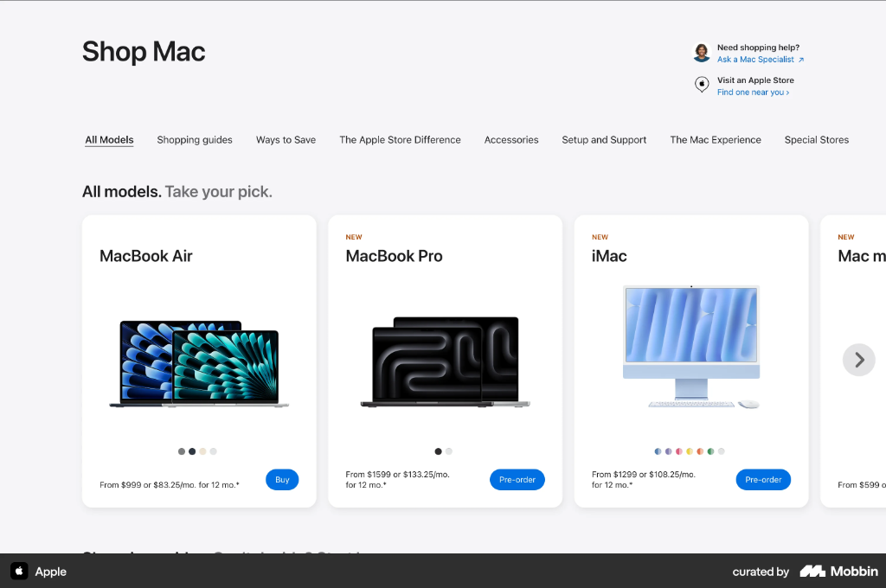Select the yellow iMac color swatch
This screenshot has width=886, height=588.
pyautogui.click(x=690, y=451)
